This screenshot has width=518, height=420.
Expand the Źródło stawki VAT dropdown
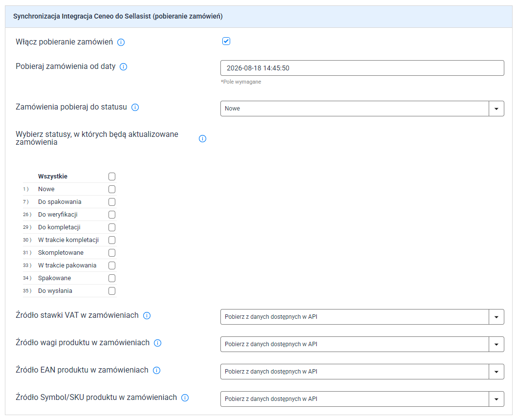[362, 317]
